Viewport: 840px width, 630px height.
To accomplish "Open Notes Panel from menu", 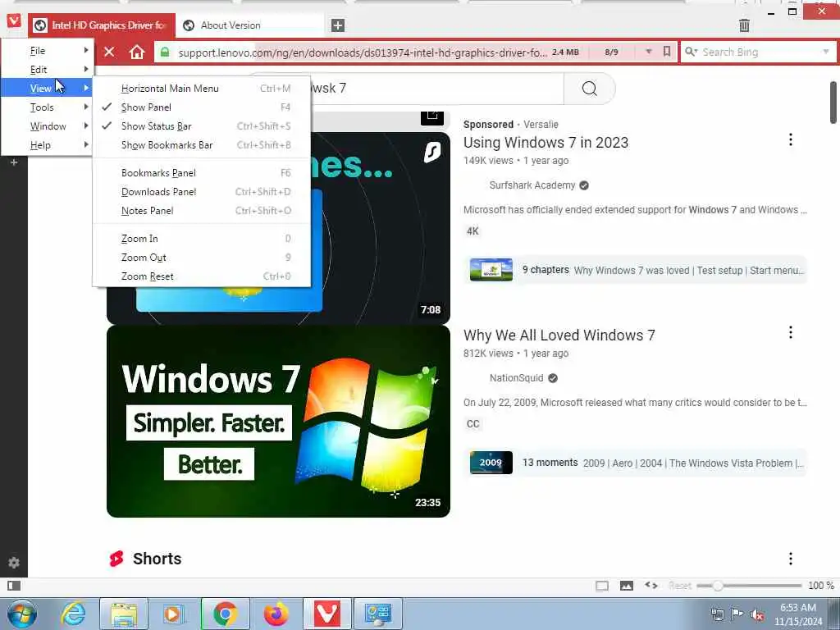I will (x=202, y=211).
